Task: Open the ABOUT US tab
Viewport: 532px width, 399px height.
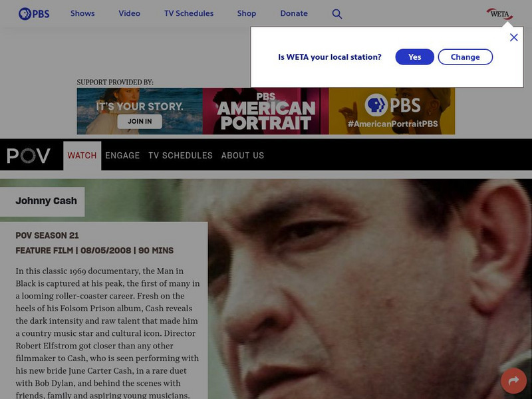Action: (x=243, y=156)
